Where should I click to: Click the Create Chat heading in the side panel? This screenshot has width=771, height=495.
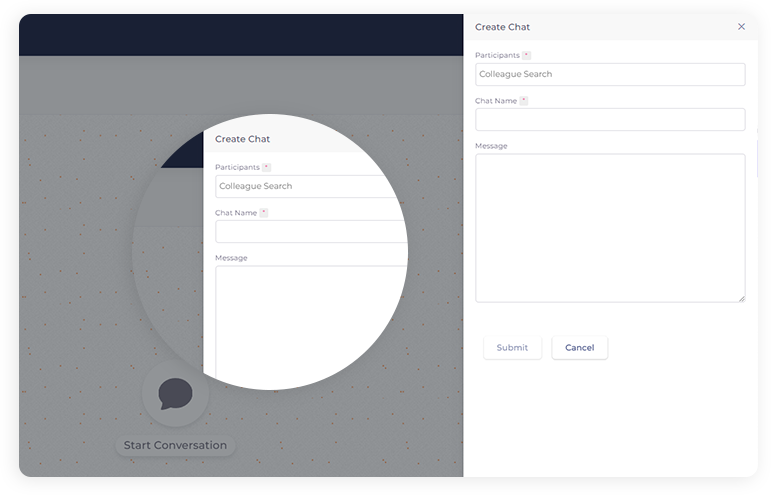tap(502, 27)
